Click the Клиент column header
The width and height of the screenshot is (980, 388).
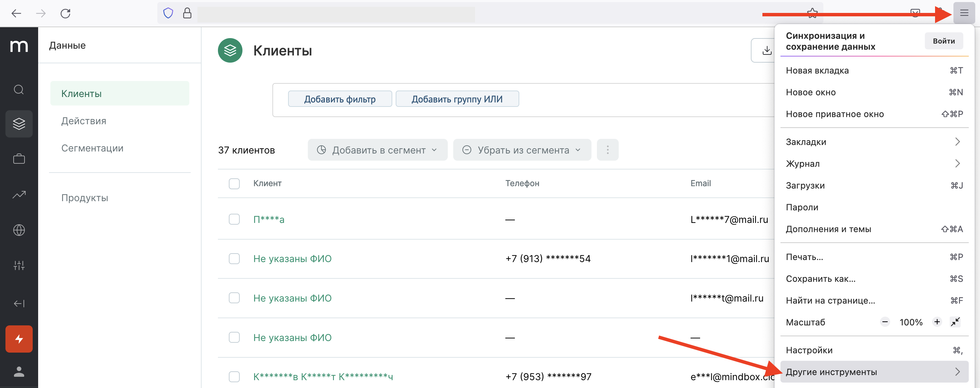[267, 183]
